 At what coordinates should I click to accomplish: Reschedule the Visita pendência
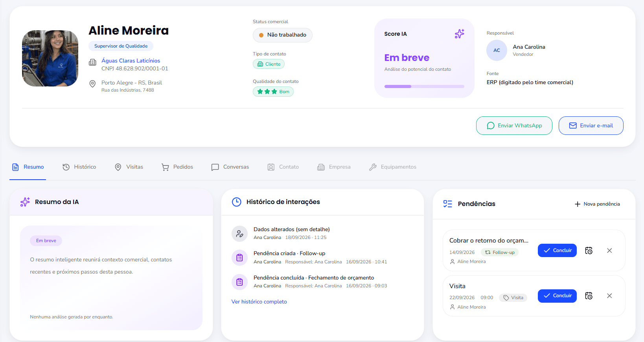click(589, 296)
